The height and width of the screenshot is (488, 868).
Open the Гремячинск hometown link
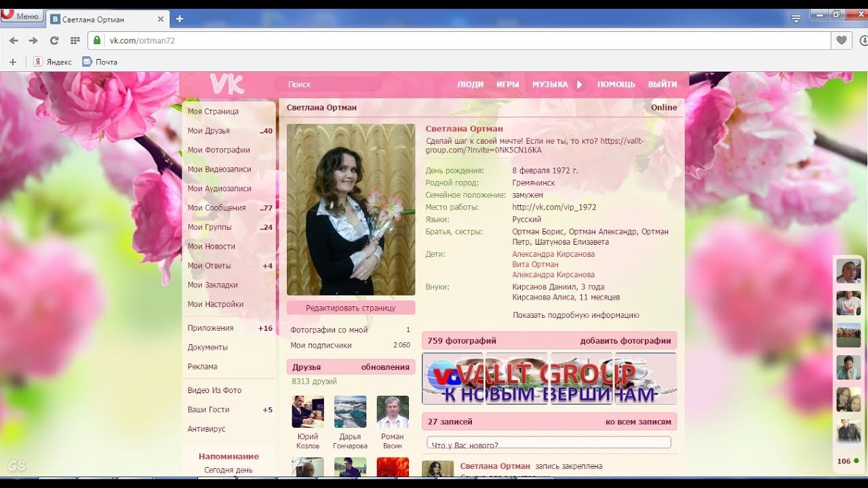pyautogui.click(x=534, y=183)
